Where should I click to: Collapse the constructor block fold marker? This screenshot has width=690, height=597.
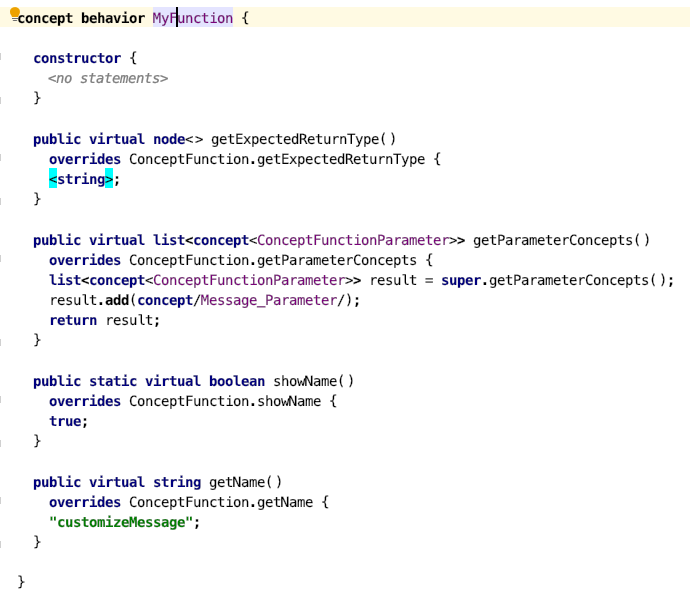click(2, 58)
